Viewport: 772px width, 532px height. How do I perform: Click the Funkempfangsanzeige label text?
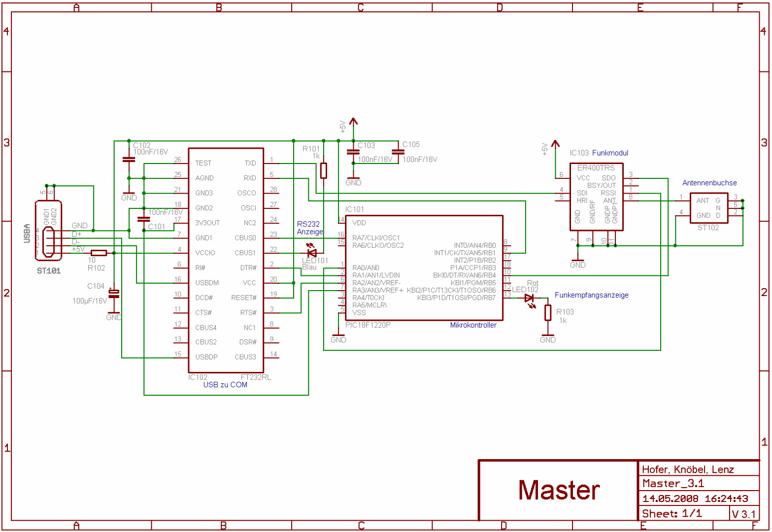click(591, 295)
